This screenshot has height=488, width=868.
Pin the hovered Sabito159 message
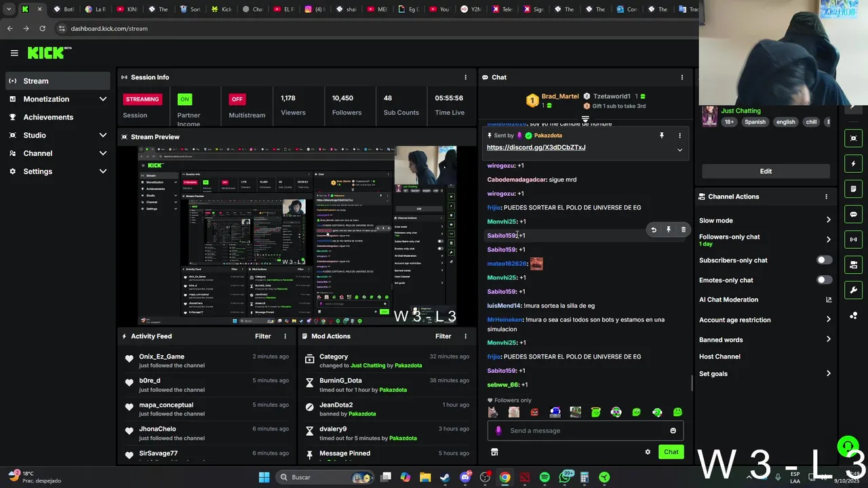point(669,230)
